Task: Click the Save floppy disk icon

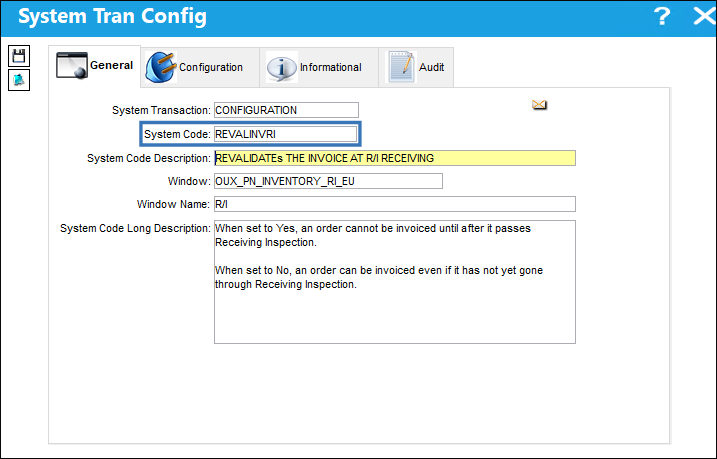Action: [x=19, y=56]
